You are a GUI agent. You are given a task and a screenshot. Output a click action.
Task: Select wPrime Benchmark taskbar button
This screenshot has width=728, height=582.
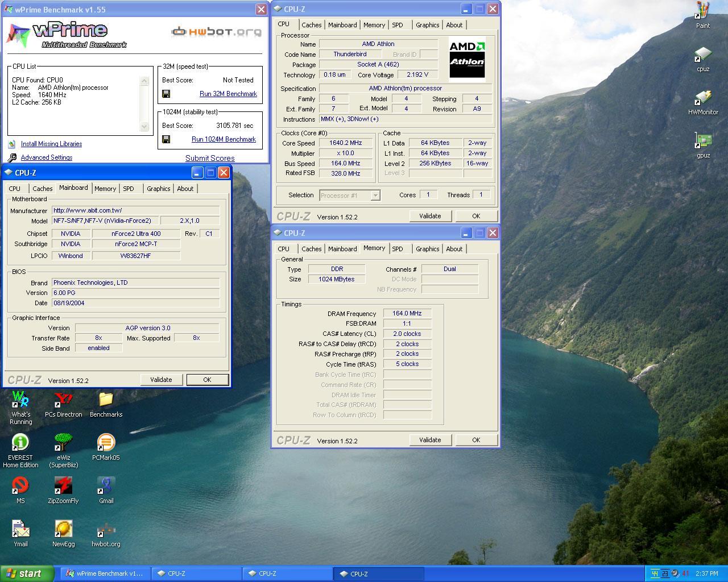coord(105,573)
